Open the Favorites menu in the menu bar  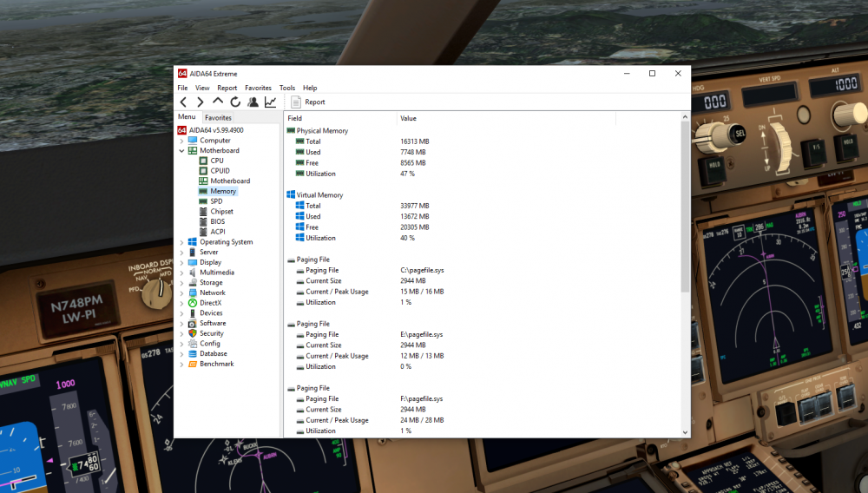pos(258,88)
